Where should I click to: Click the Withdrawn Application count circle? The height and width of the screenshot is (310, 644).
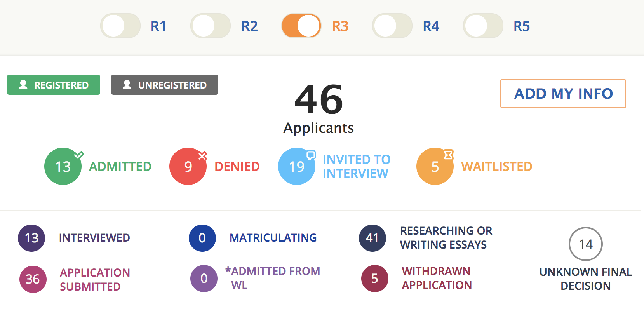tap(375, 278)
